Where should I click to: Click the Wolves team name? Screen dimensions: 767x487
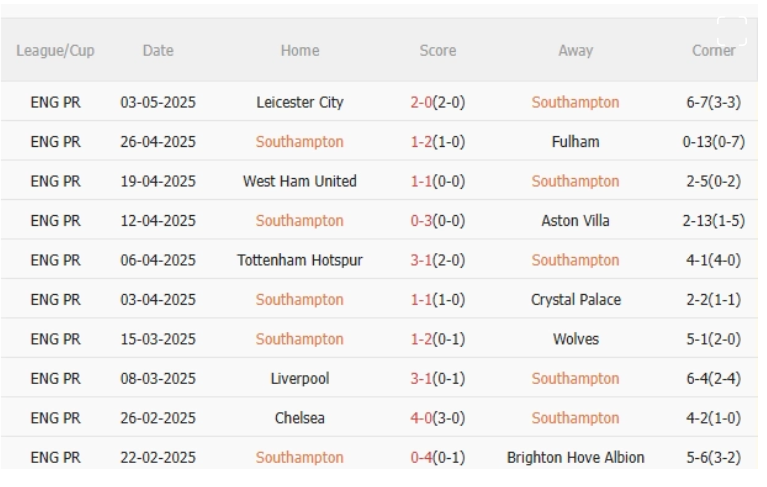tap(575, 339)
